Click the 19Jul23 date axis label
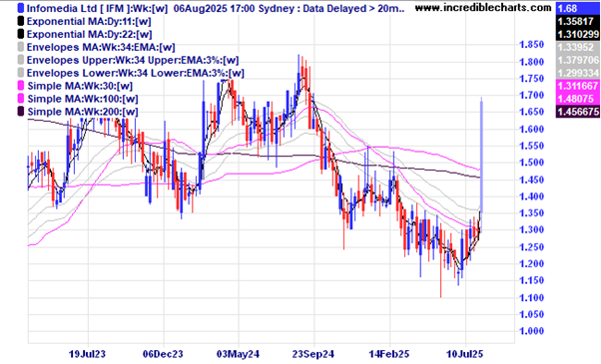This screenshot has width=601, height=364. pyautogui.click(x=87, y=354)
